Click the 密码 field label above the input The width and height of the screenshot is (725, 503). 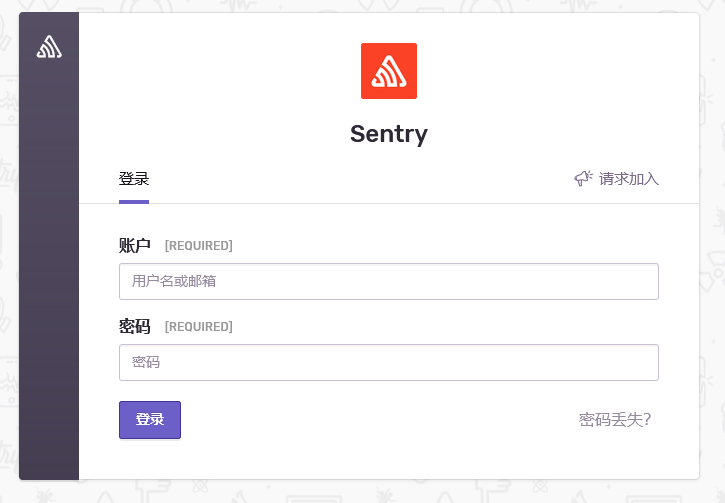tap(135, 326)
